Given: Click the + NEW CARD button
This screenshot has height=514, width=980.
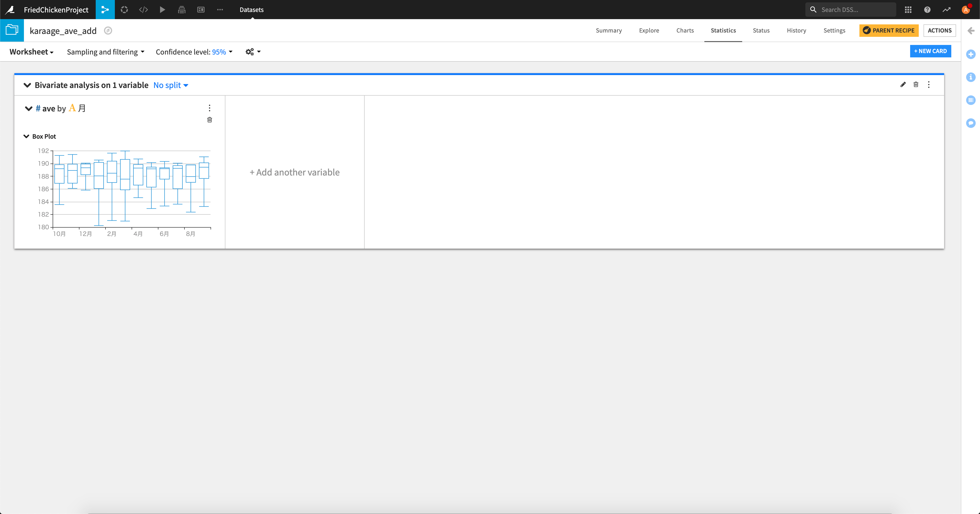Looking at the screenshot, I should tap(930, 51).
